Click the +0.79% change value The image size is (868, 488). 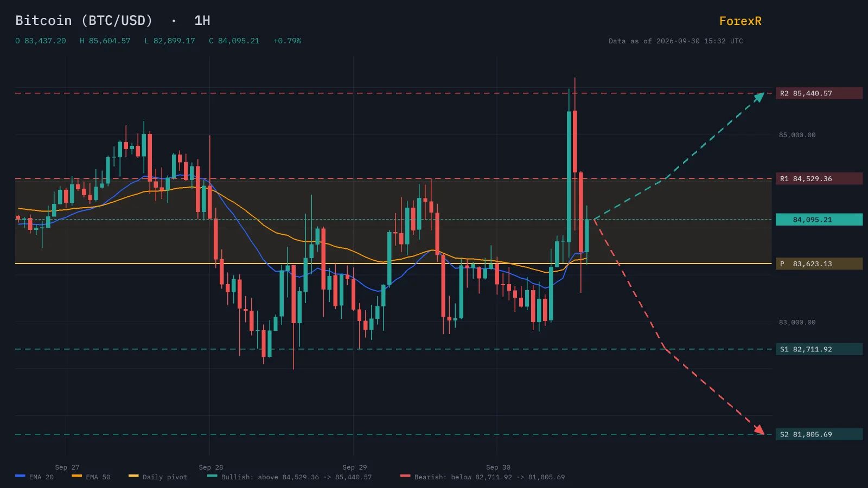pyautogui.click(x=288, y=41)
